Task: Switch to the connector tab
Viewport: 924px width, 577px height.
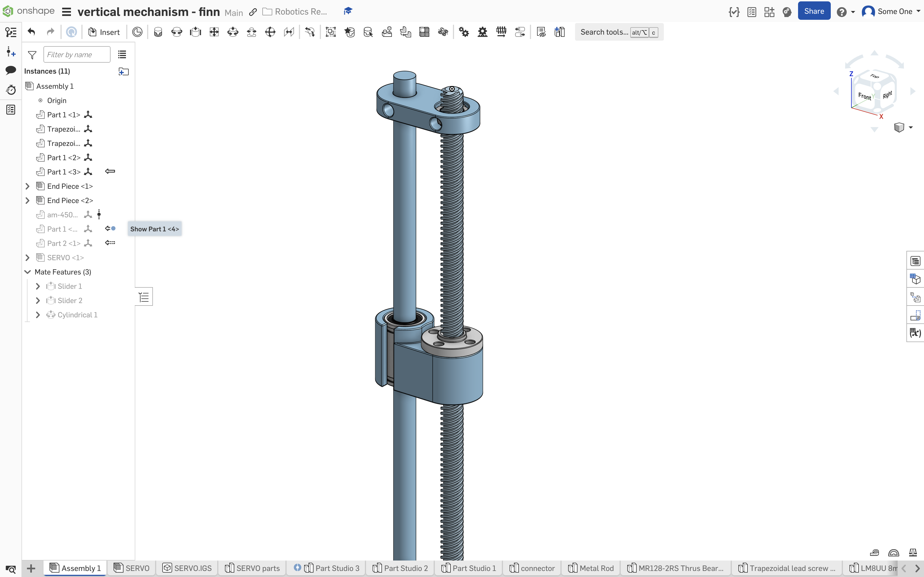Action: 532,568
